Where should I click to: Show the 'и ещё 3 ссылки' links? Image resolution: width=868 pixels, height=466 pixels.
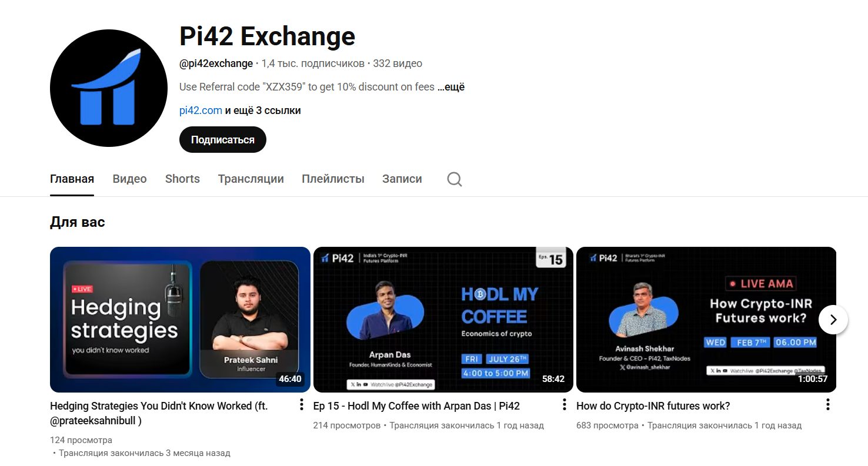[263, 110]
